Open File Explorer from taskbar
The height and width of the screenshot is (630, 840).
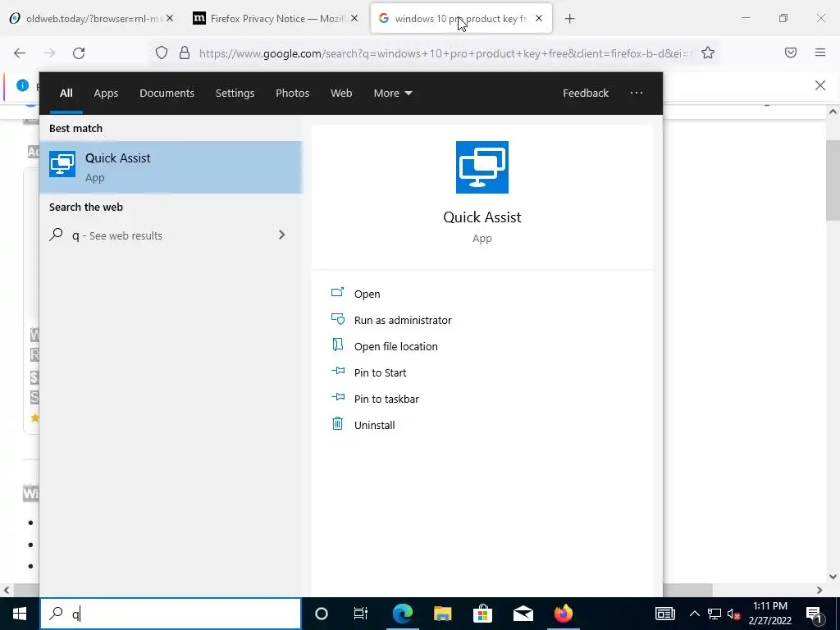click(x=442, y=614)
